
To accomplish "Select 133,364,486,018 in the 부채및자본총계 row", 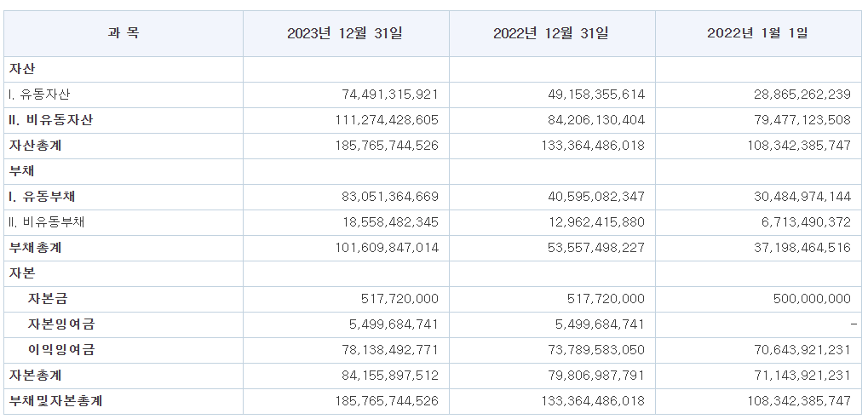I will 594,401.
